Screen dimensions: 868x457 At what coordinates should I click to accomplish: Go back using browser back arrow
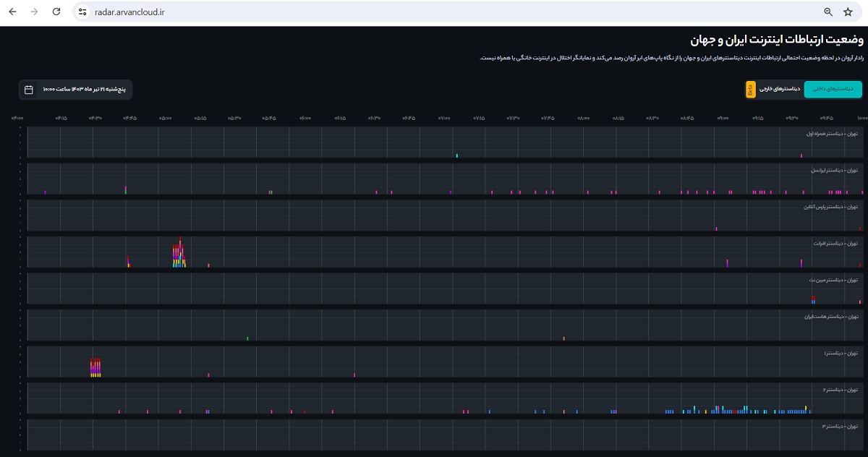click(x=12, y=12)
